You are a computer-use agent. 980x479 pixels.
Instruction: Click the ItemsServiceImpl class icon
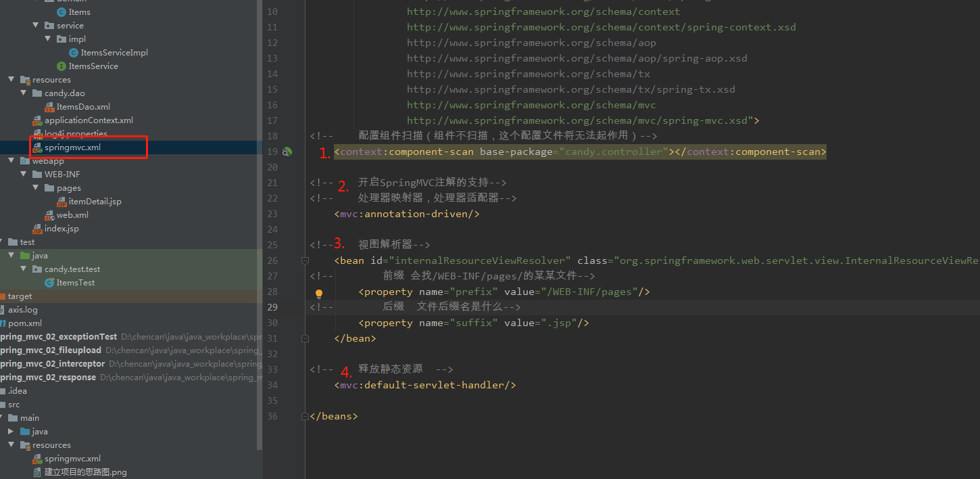tap(74, 53)
